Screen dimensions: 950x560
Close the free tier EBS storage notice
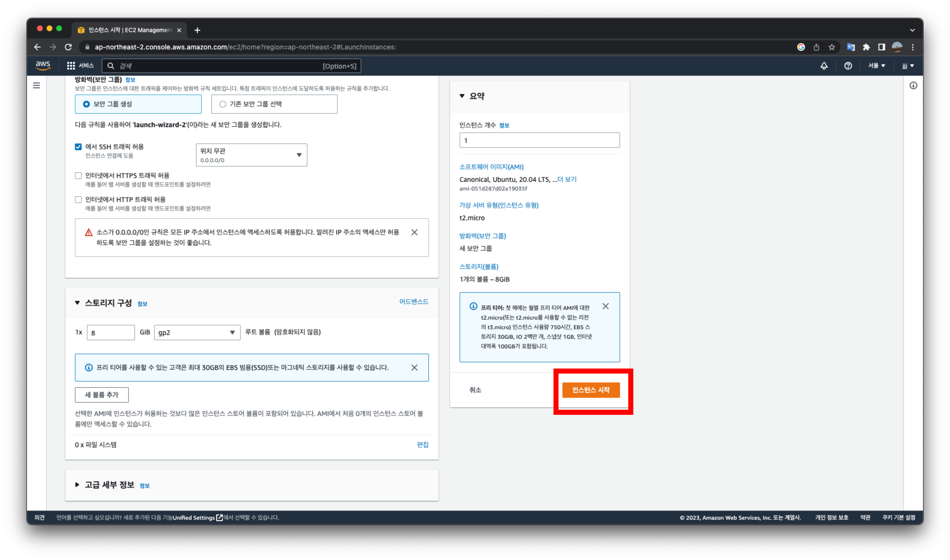(414, 367)
